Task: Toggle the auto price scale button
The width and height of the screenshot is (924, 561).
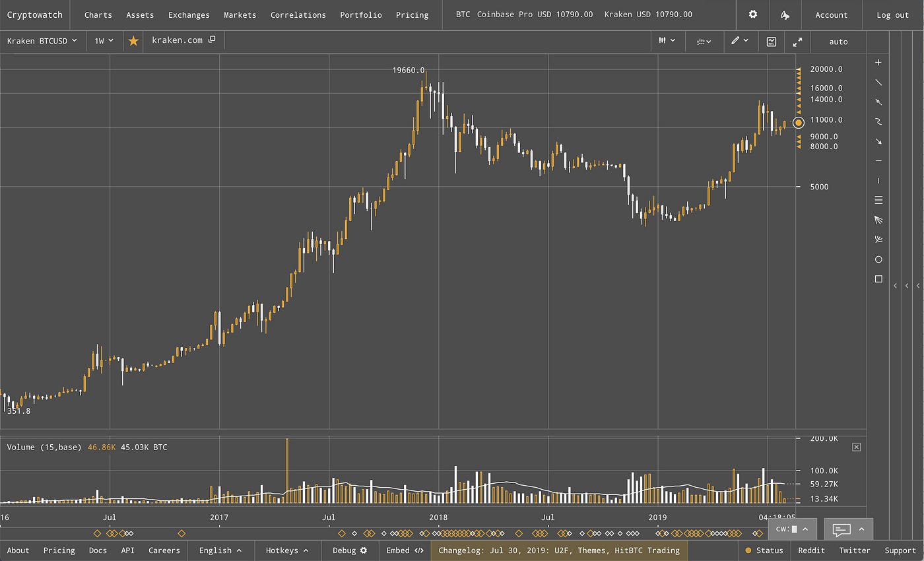Action: (x=838, y=42)
